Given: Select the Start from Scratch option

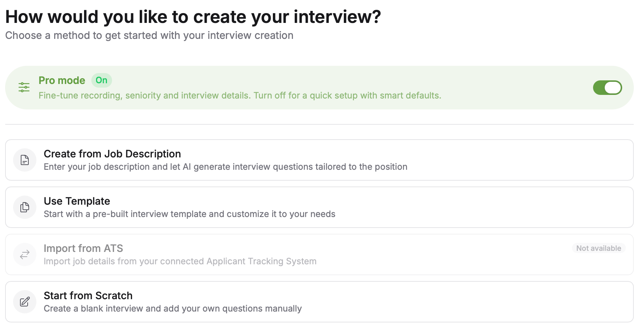Looking at the screenshot, I should pos(319,302).
